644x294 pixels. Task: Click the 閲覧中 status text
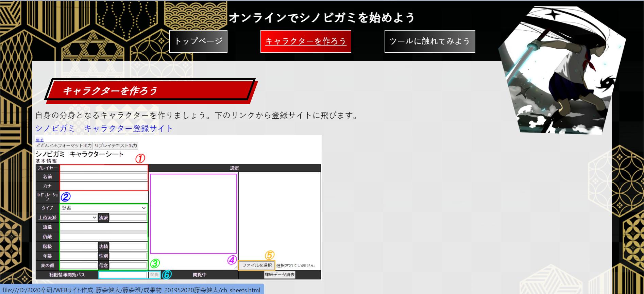(x=200, y=275)
